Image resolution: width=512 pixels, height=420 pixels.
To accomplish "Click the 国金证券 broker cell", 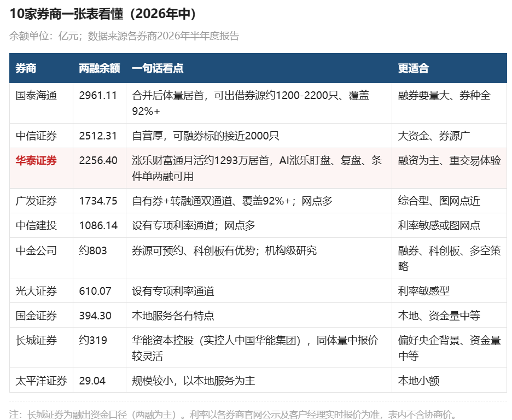I will point(36,316).
